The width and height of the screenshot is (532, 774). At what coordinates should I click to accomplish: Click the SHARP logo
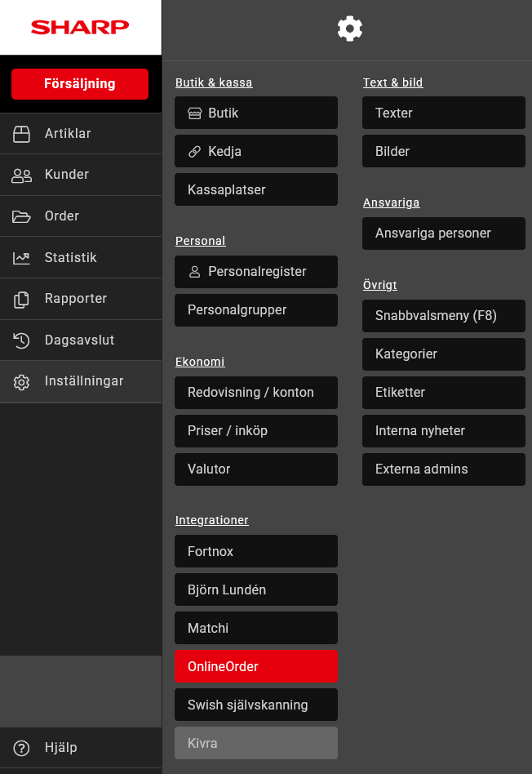pos(80,28)
